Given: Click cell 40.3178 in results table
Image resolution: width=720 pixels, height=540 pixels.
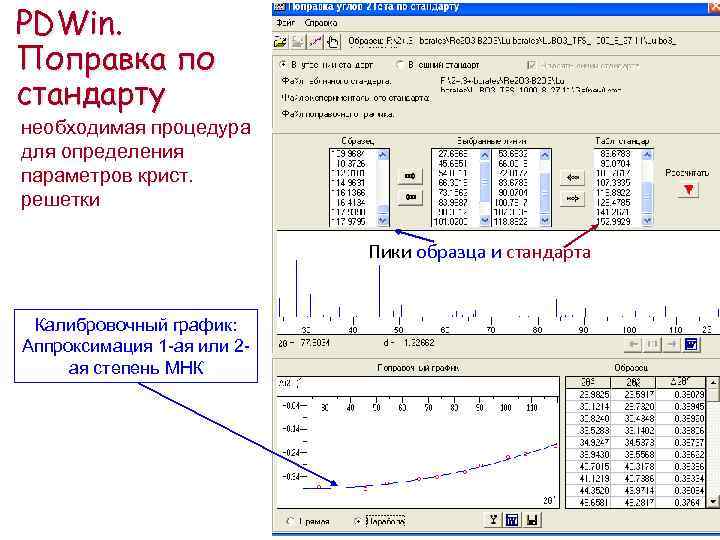Looking at the screenshot, I should click(633, 467).
